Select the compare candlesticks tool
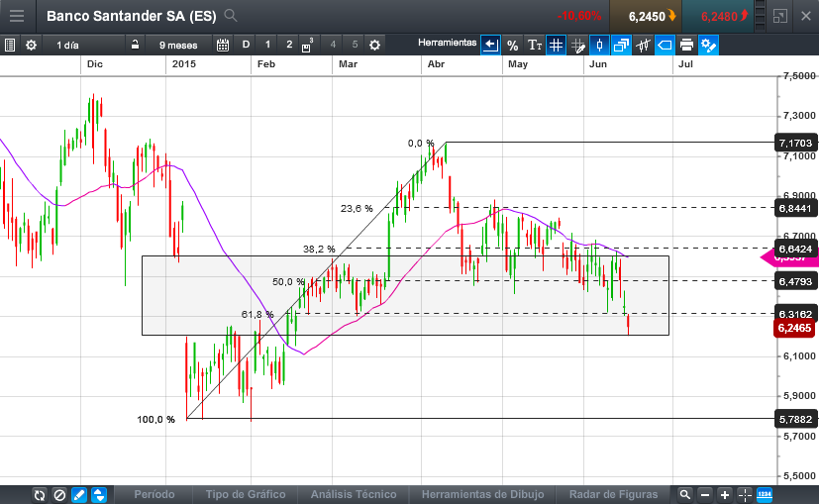Screen dimensions: 819x504 pyautogui.click(x=643, y=45)
